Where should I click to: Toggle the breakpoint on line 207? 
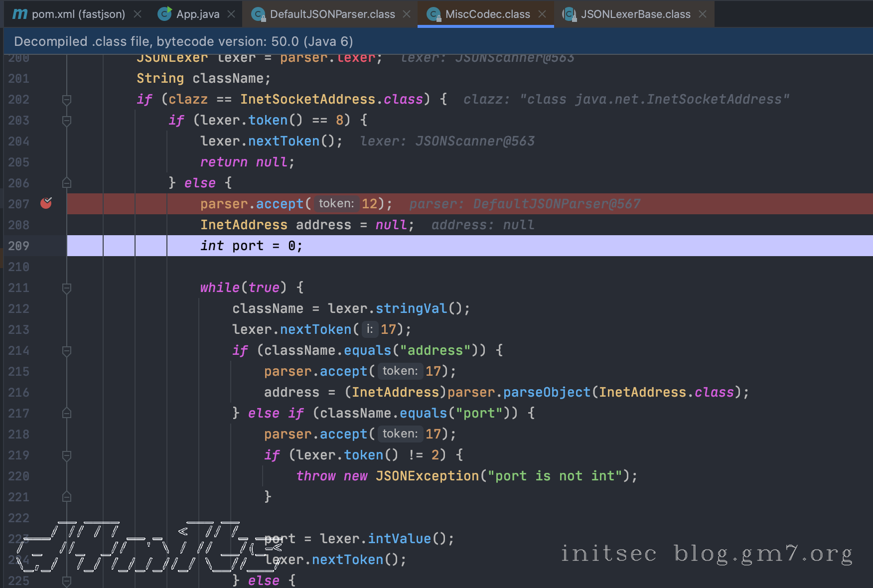coord(46,203)
